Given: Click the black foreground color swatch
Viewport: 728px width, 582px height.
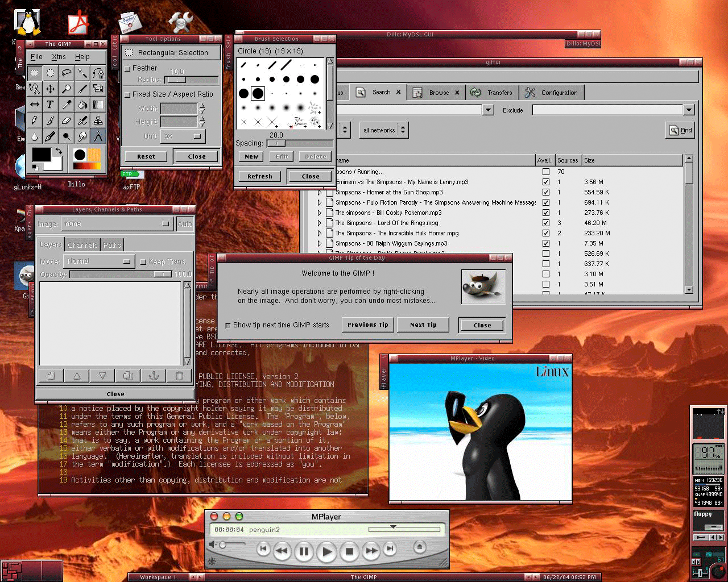Looking at the screenshot, I should (41, 154).
